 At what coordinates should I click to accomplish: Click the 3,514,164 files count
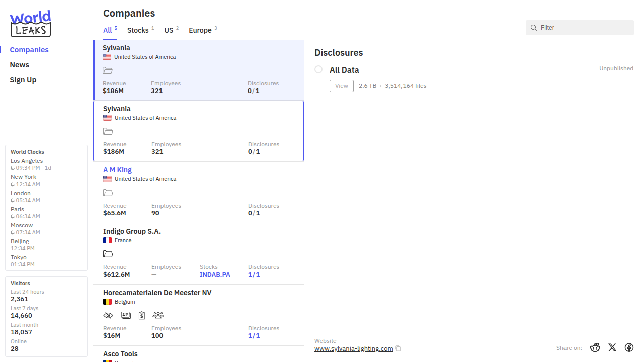406,86
